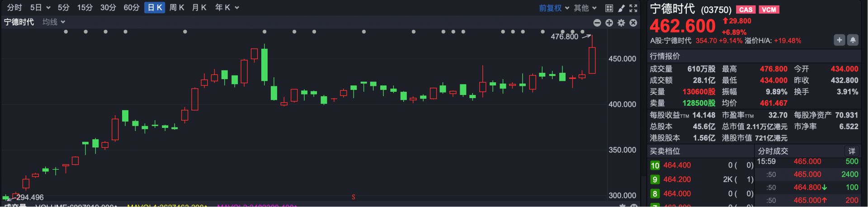The width and height of the screenshot is (868, 207).
Task: Click the 294.496 low price label on chart
Action: 30,198
